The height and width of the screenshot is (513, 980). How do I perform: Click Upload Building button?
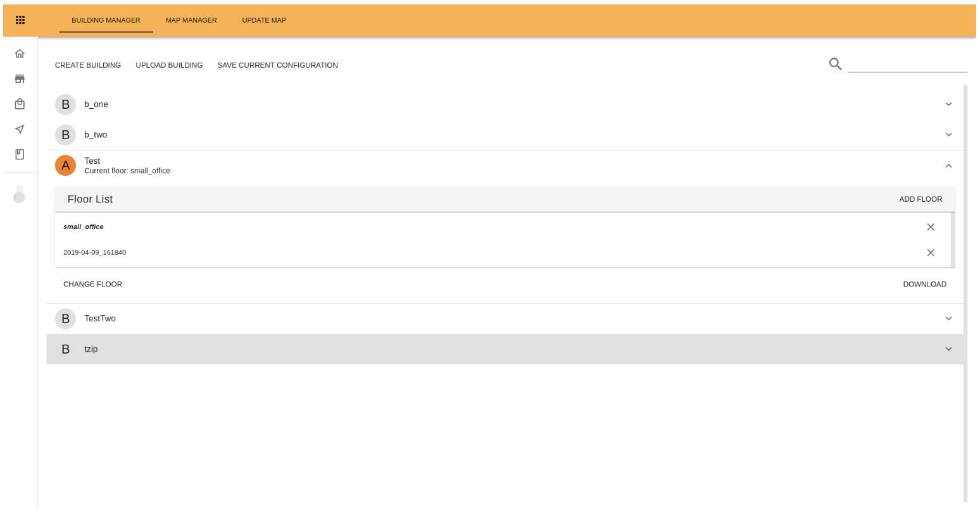pos(169,65)
